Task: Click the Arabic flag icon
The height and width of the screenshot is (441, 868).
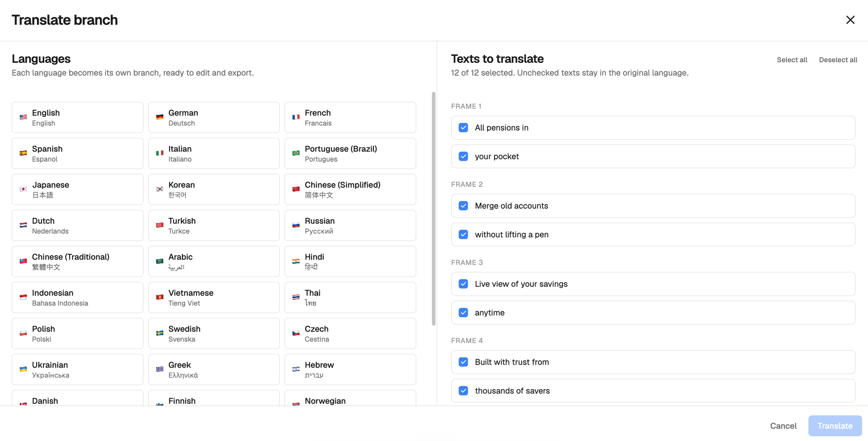Action: (160, 261)
